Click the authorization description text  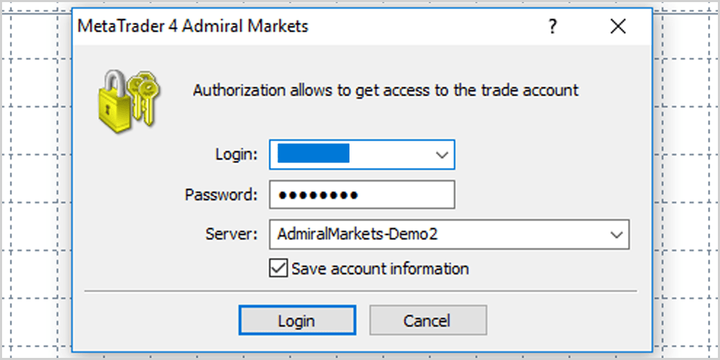tap(385, 90)
